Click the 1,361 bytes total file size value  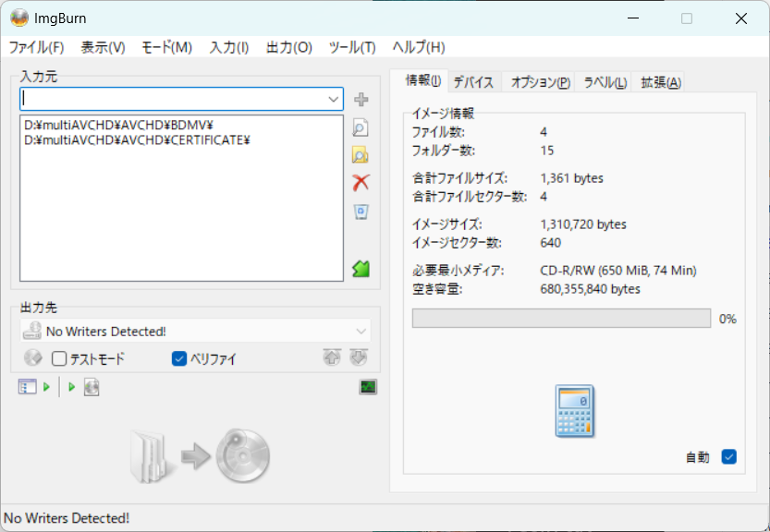point(571,178)
